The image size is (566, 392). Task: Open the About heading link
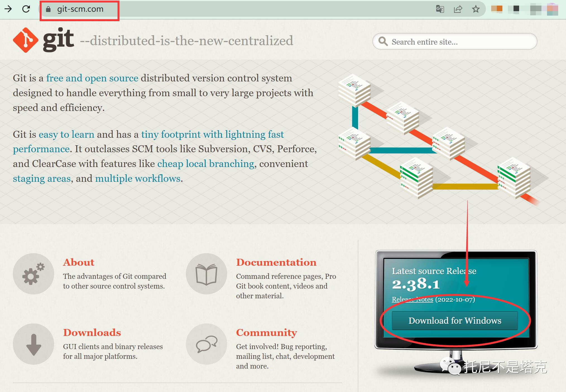tap(79, 262)
